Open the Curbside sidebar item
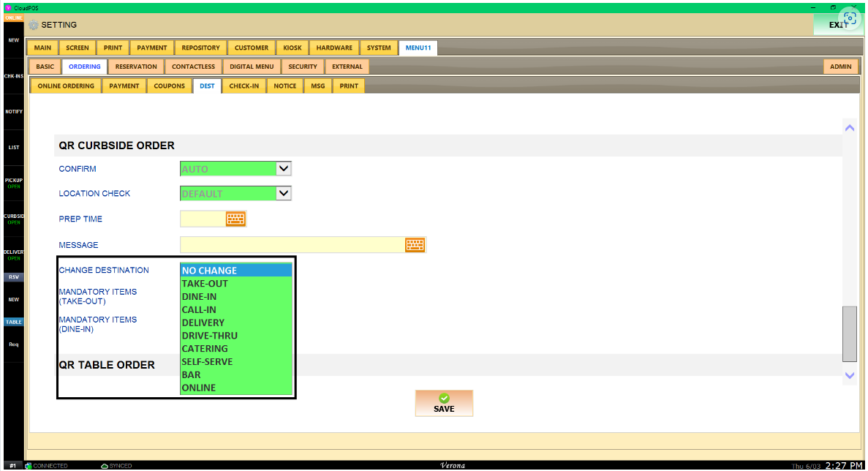 pos(14,219)
